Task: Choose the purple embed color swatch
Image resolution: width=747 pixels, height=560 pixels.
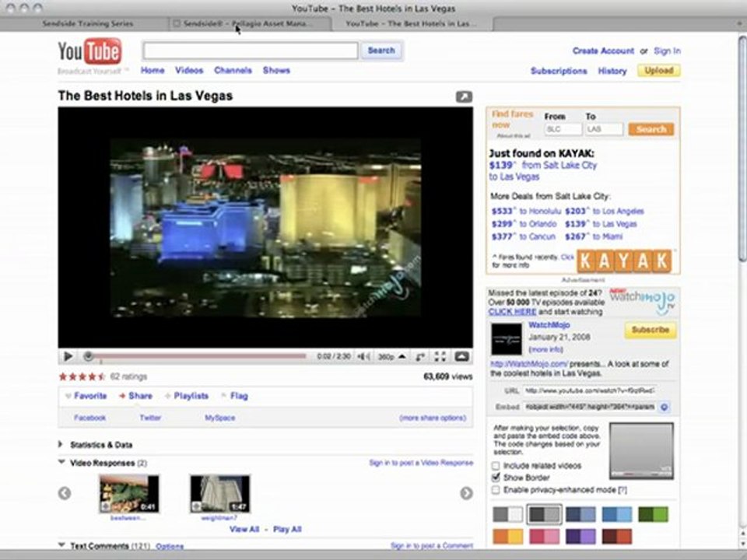Action: click(580, 536)
